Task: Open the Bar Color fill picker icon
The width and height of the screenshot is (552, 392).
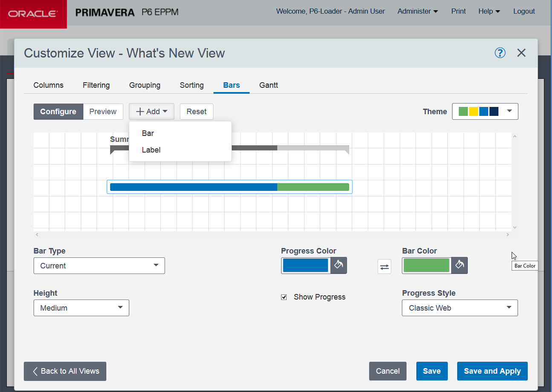Action: (460, 265)
